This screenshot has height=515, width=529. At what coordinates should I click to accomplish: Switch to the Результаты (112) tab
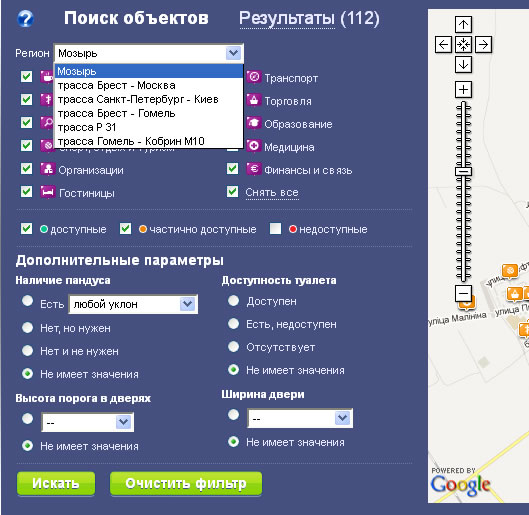309,18
